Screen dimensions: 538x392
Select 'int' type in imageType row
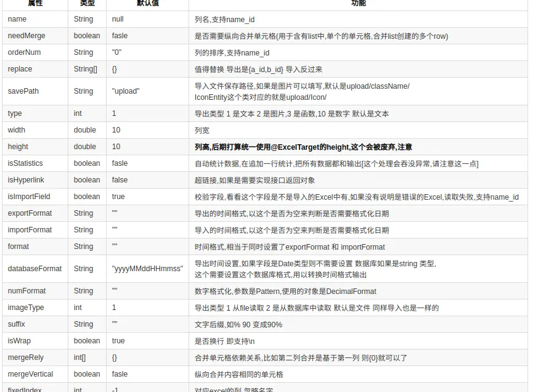point(78,308)
